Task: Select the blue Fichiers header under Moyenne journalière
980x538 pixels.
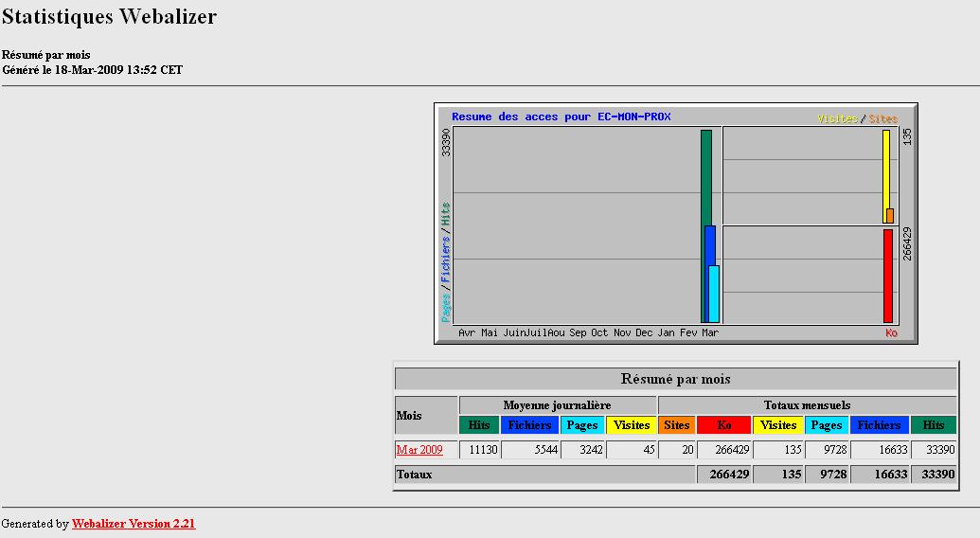Action: tap(529, 425)
